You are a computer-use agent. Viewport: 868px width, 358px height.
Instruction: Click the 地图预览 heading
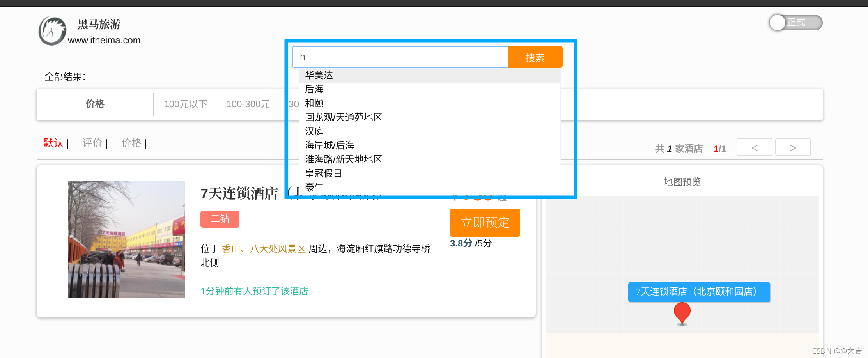[682, 182]
